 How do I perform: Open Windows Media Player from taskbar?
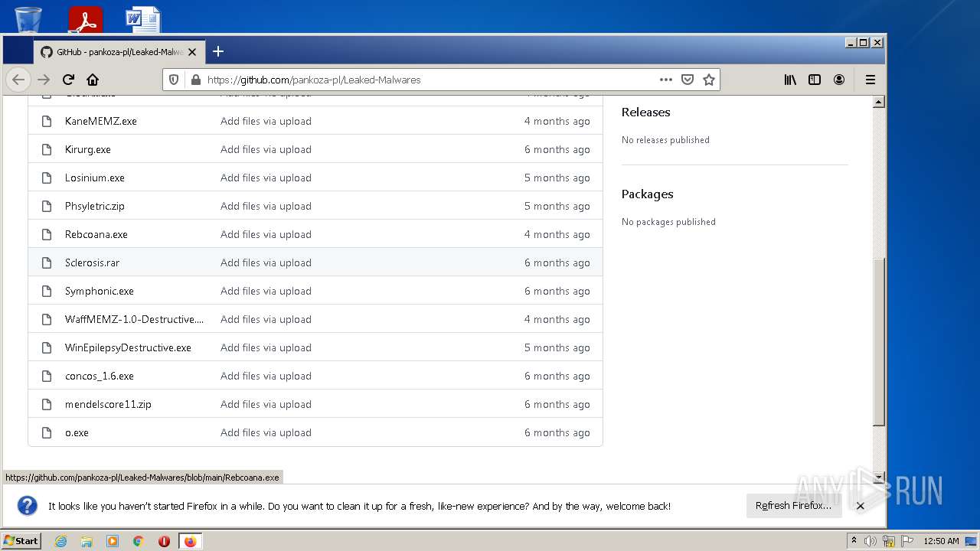tap(113, 541)
